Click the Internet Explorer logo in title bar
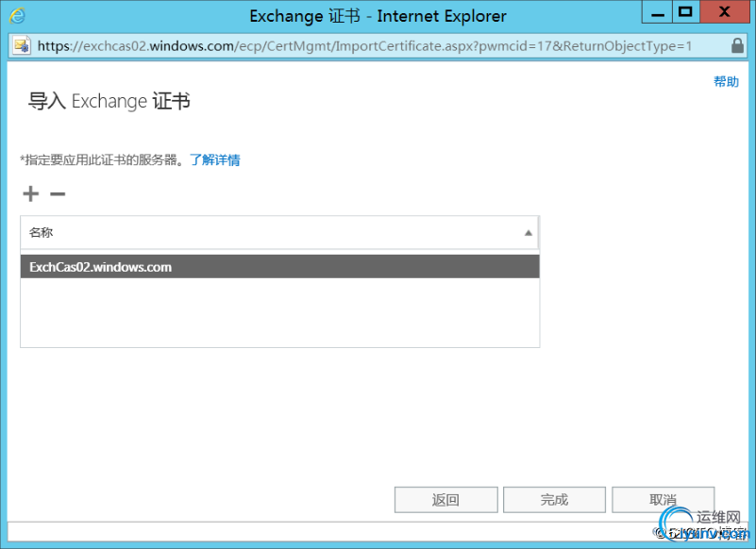 point(17,16)
